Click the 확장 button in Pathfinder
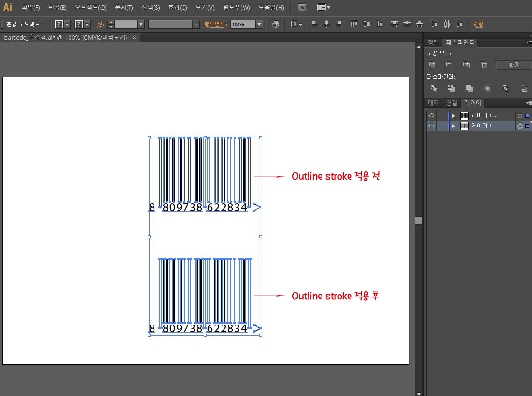Screen dimensions: 532x396 [x=514, y=65]
